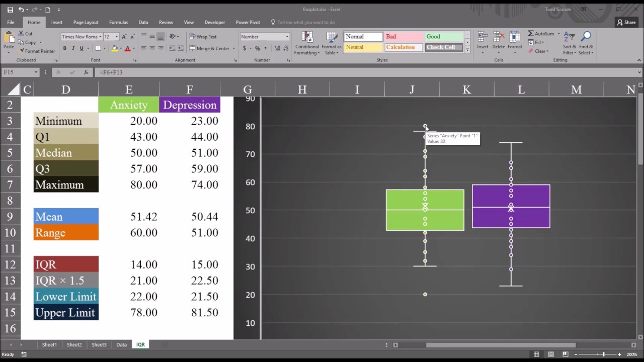
Task: Toggle align text left
Action: tap(143, 48)
